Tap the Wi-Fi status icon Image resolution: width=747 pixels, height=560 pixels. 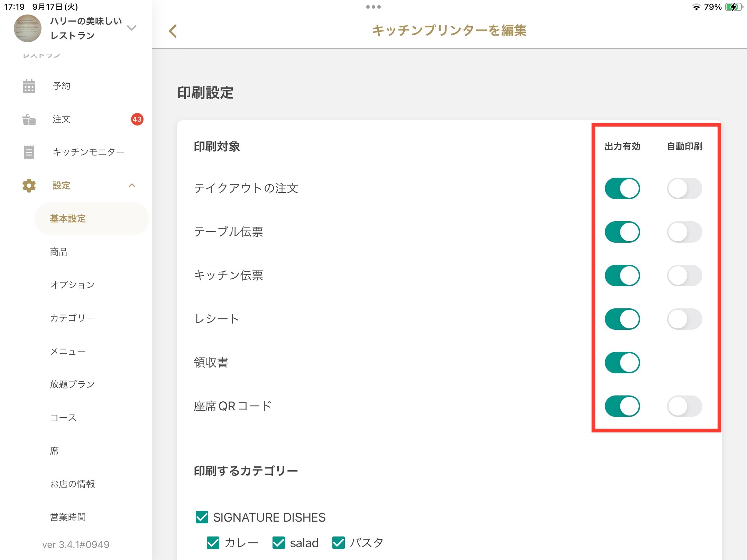[696, 7]
